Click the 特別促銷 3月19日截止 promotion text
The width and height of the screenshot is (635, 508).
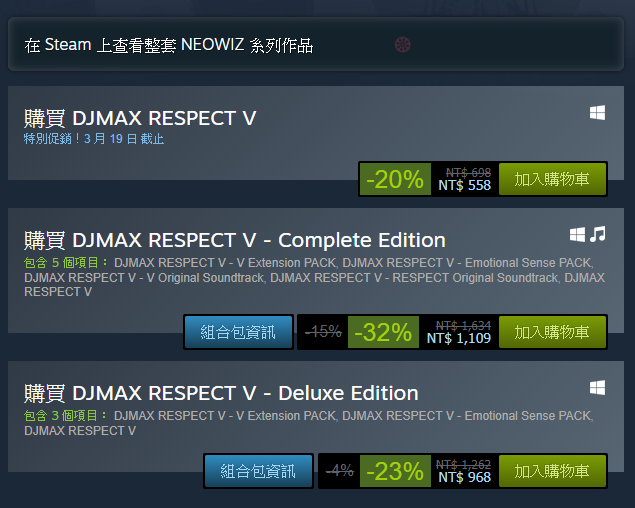tap(94, 139)
